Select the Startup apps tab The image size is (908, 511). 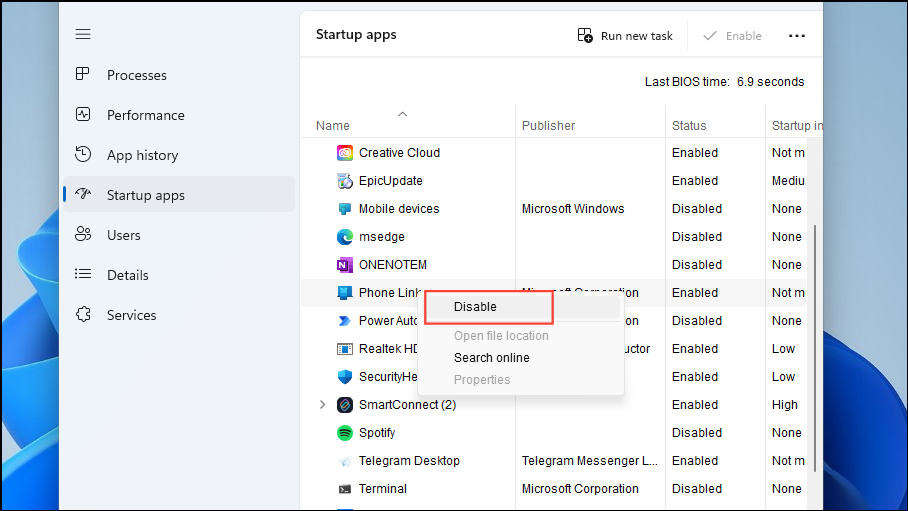[x=179, y=195]
